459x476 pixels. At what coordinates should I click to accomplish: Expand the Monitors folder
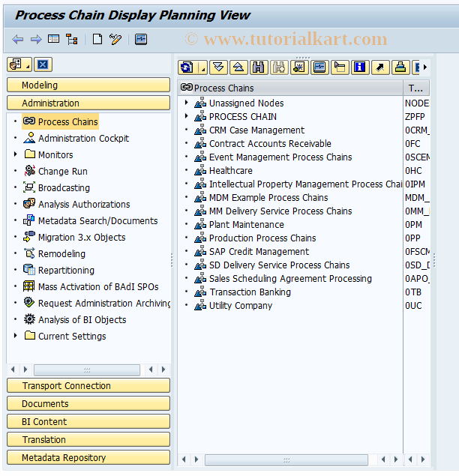click(x=15, y=154)
